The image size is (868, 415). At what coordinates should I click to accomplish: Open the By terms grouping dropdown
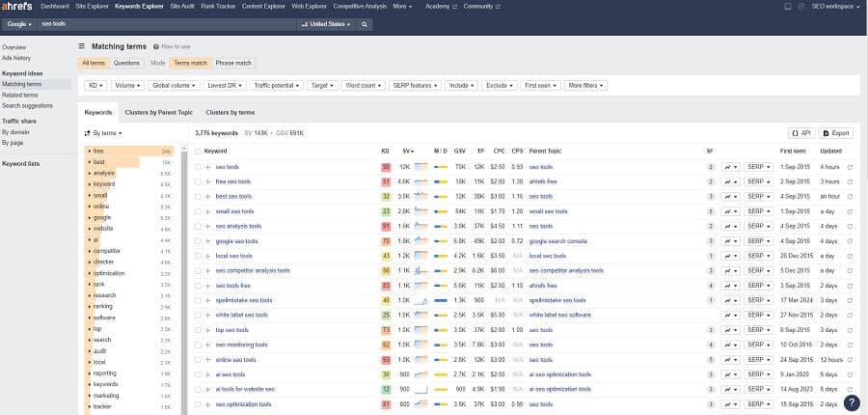point(103,133)
